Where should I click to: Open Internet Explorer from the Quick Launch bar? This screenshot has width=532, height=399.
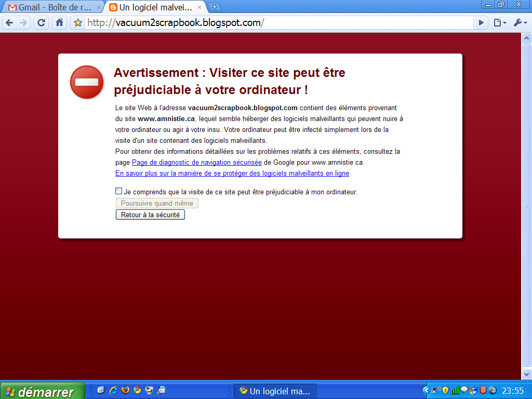[x=113, y=390]
